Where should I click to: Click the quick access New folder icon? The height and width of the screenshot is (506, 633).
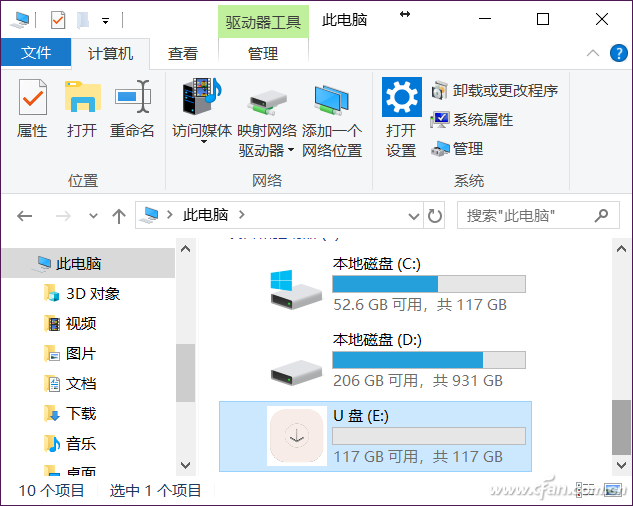(83, 20)
